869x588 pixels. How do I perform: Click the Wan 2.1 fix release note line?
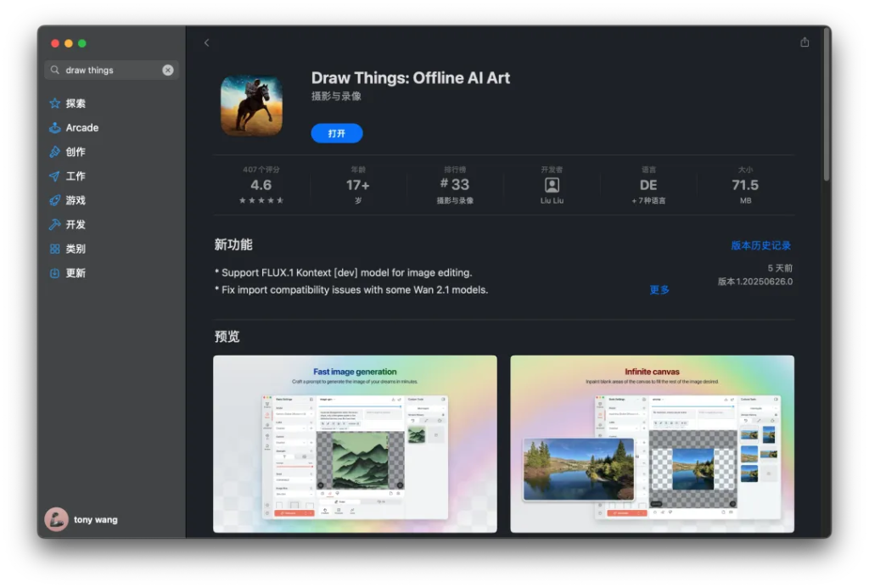coord(351,290)
